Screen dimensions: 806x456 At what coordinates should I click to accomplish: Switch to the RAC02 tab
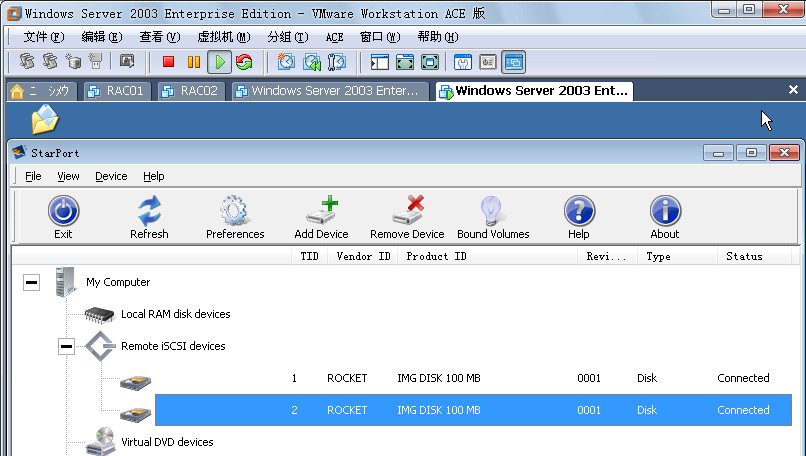pyautogui.click(x=191, y=92)
